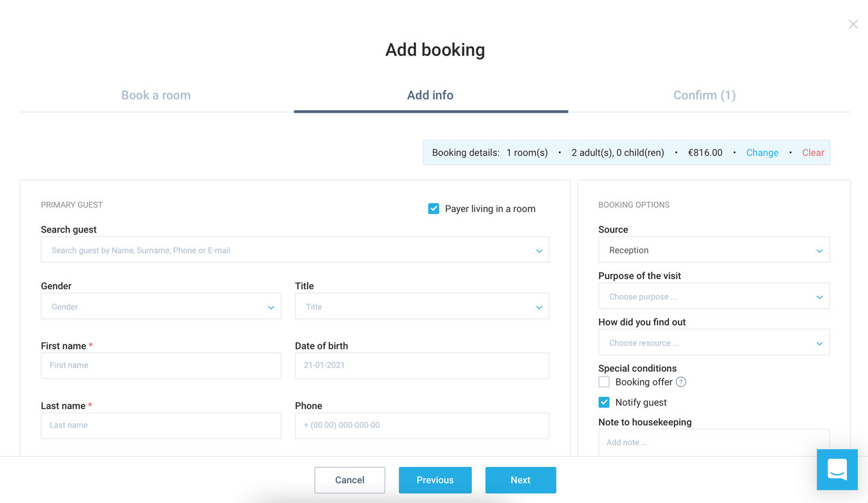Expand the Gender dropdown
868x503 pixels.
pyautogui.click(x=161, y=306)
